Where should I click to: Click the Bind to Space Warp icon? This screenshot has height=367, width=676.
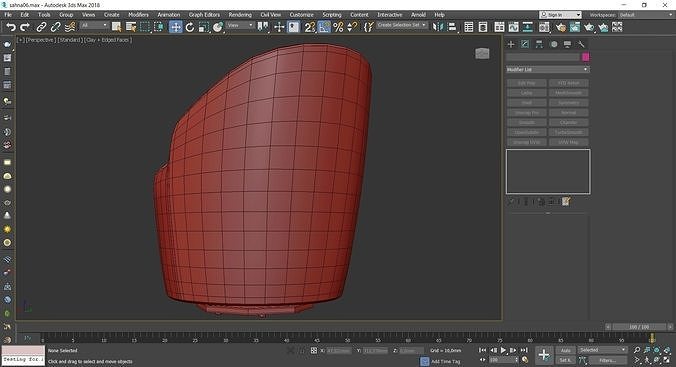(x=69, y=27)
